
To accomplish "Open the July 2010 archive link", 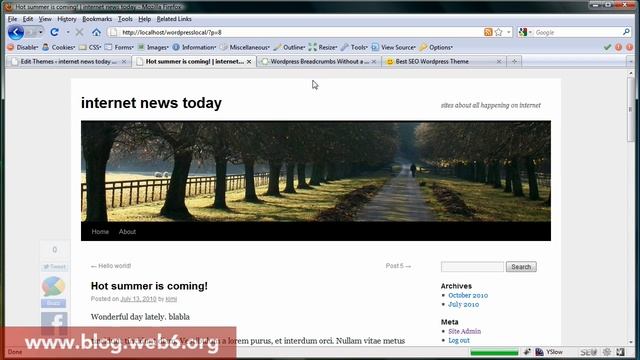I will 464,304.
